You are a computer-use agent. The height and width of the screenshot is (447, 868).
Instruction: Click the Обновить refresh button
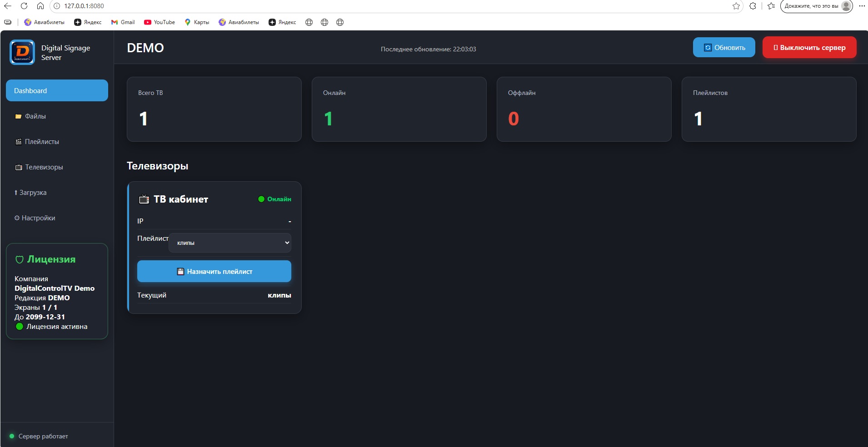(x=724, y=47)
